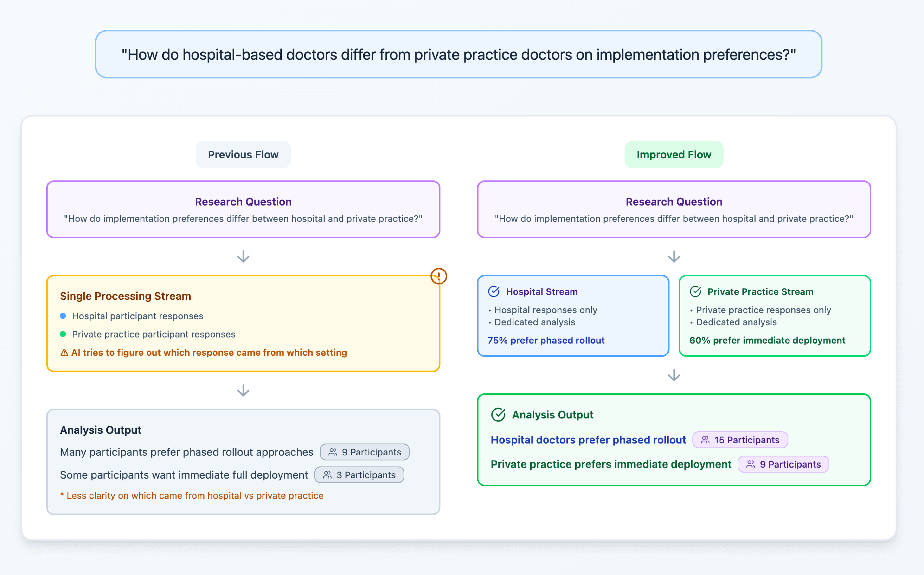Click the quoted question in Improved Flow Research Question box
The height and width of the screenshot is (575, 924).
click(674, 219)
